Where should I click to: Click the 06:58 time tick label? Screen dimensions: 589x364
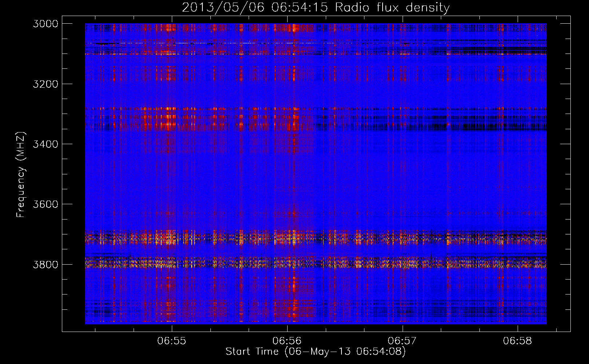517,341
